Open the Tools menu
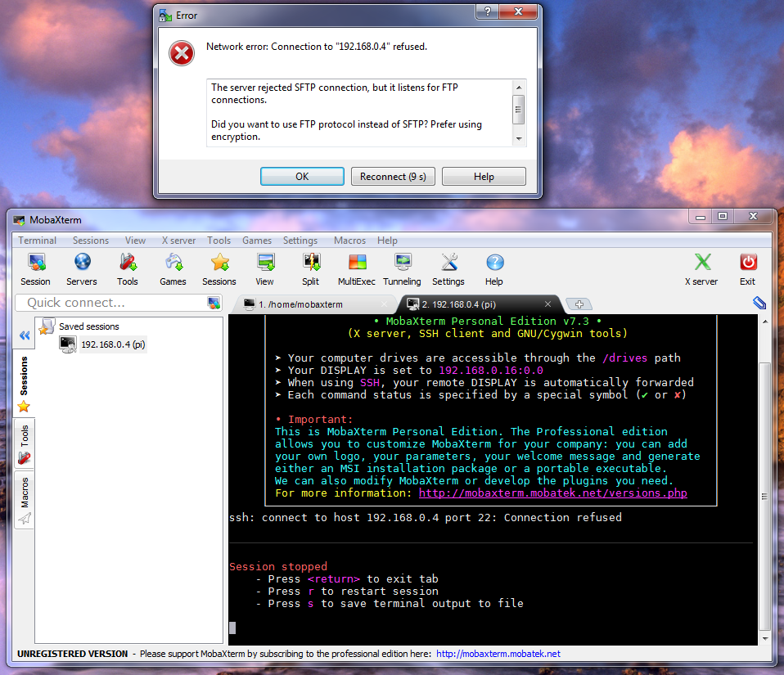This screenshot has width=784, height=675. [x=219, y=241]
